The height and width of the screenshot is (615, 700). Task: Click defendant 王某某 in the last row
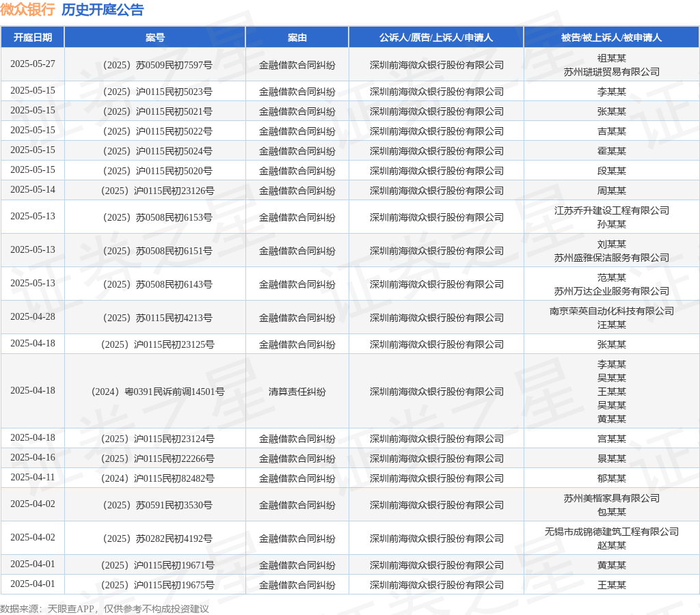(x=612, y=585)
